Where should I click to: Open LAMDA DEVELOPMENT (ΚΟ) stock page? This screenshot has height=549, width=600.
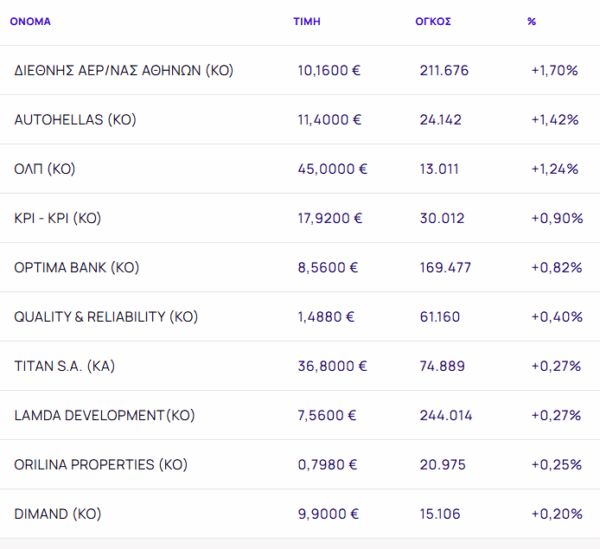point(105,415)
